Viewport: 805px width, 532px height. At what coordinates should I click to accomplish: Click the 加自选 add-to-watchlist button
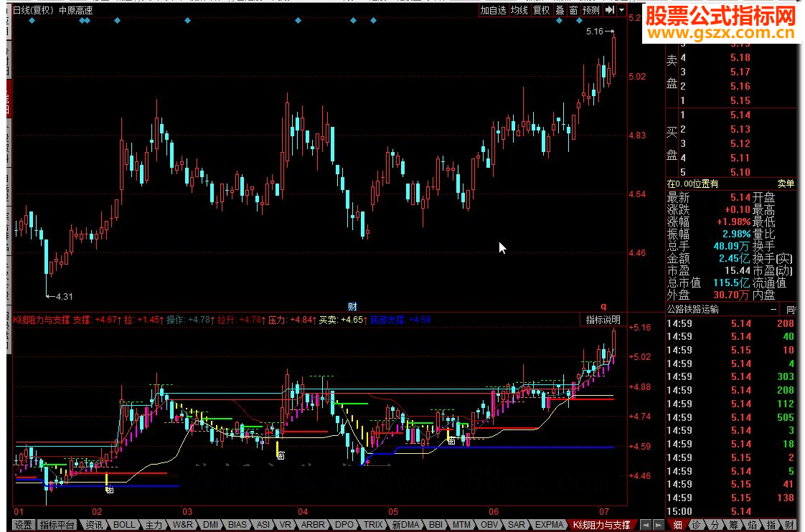493,10
